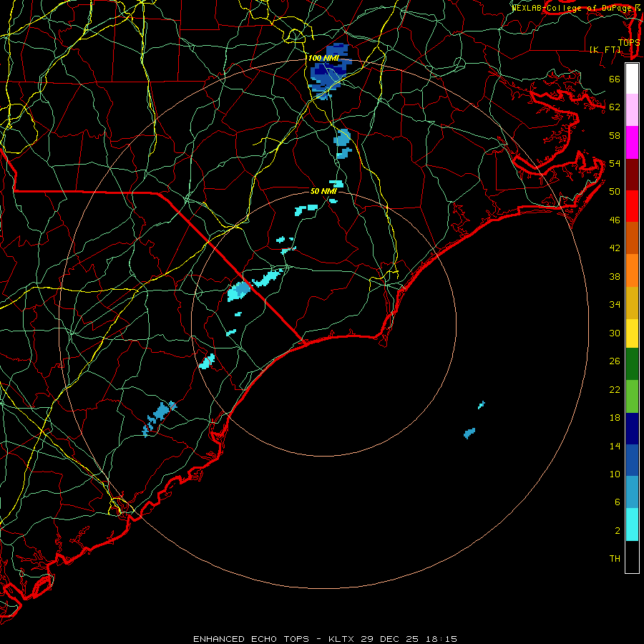The width and height of the screenshot is (644, 644).
Task: Click the large cyan echo crossing the thick red state line
Action: (x=238, y=291)
